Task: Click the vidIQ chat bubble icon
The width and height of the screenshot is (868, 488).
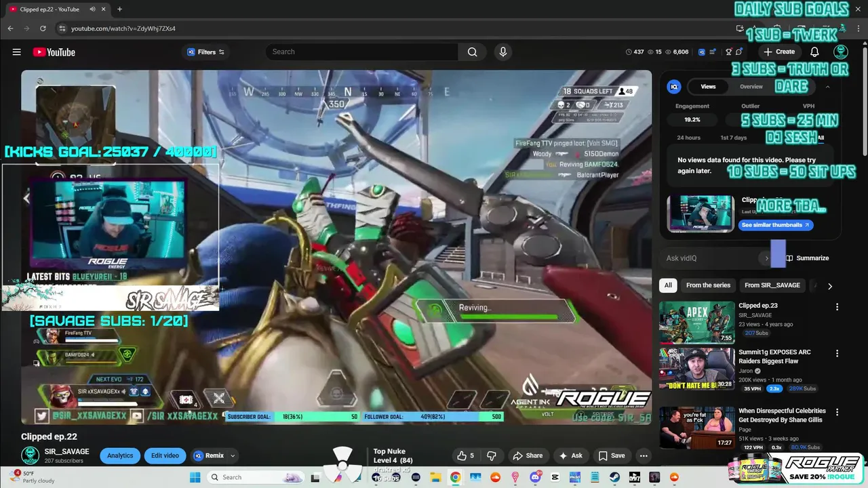Action: click(x=739, y=52)
